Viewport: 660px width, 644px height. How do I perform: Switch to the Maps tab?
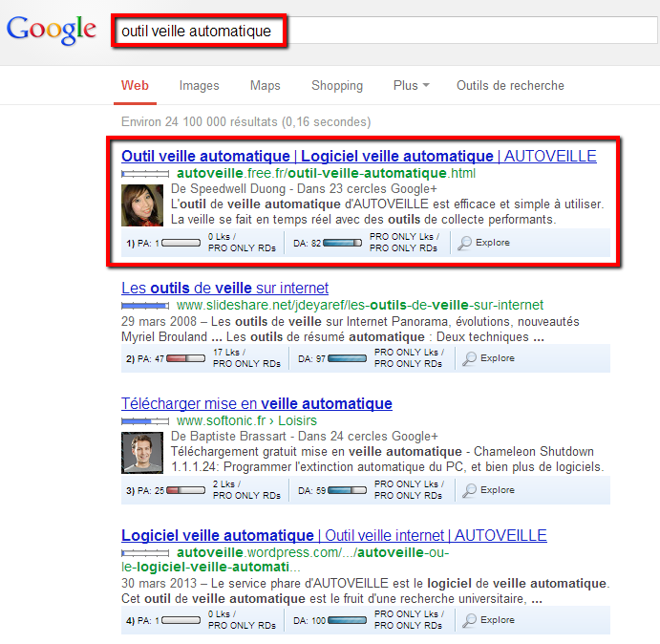[265, 86]
